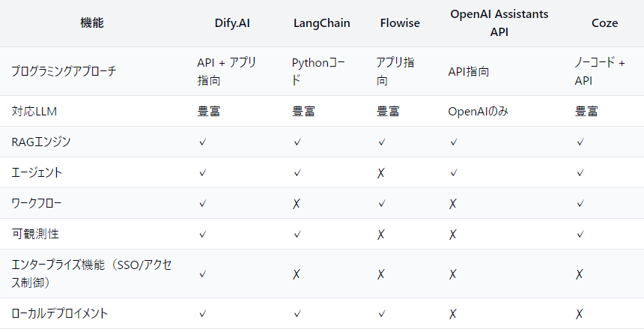Click the checkmark for Flowise ローカルデプロイメント
644x329 pixels.
pos(381,314)
